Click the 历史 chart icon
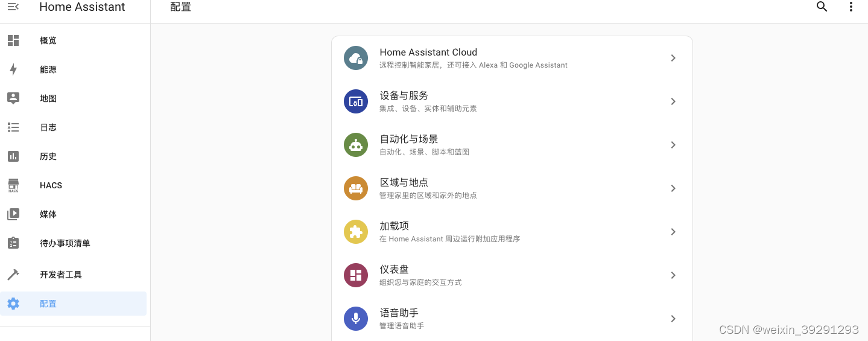Screen dimensions: 868x341 [x=13, y=156]
